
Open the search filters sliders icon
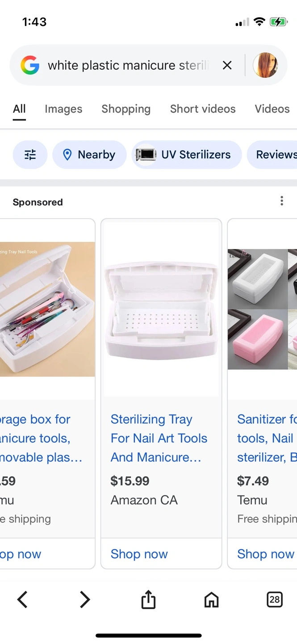30,155
